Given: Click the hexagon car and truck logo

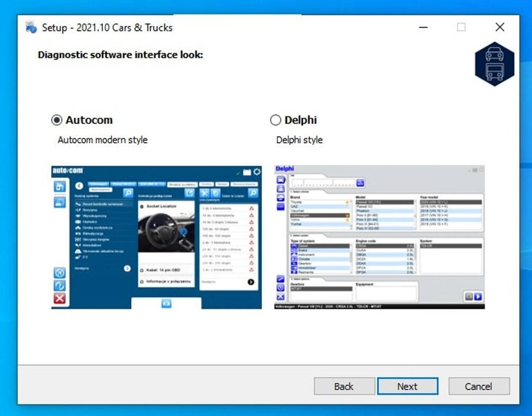Looking at the screenshot, I should pos(494,64).
